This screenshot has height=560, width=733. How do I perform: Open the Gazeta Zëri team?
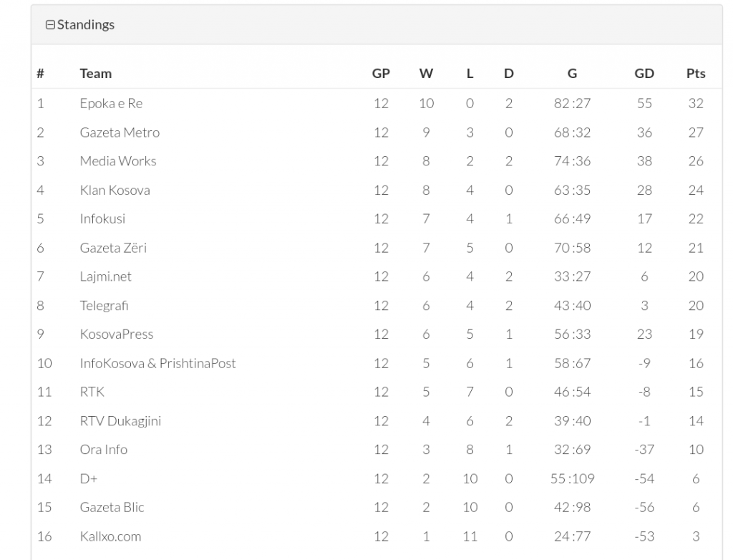coord(113,248)
